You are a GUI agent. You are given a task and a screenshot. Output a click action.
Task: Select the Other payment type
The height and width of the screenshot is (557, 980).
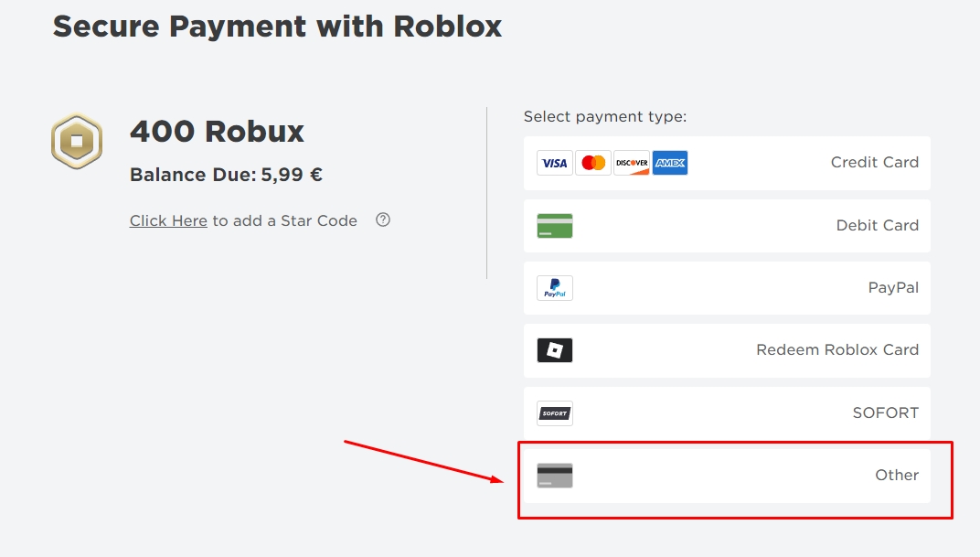click(x=896, y=476)
